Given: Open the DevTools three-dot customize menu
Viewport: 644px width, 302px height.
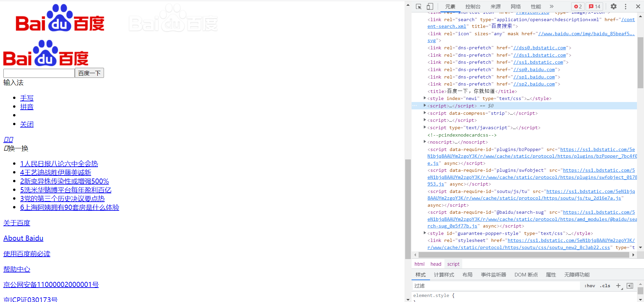Looking at the screenshot, I should pos(626,6).
